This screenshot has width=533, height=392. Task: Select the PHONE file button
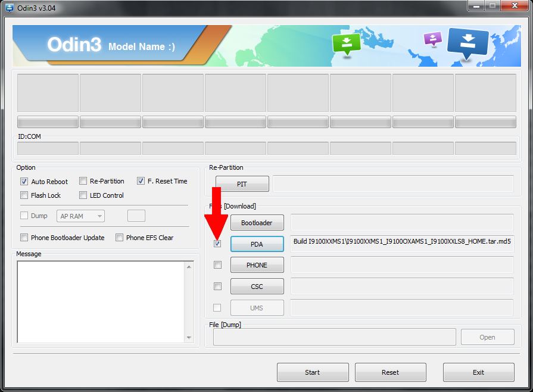pyautogui.click(x=257, y=265)
